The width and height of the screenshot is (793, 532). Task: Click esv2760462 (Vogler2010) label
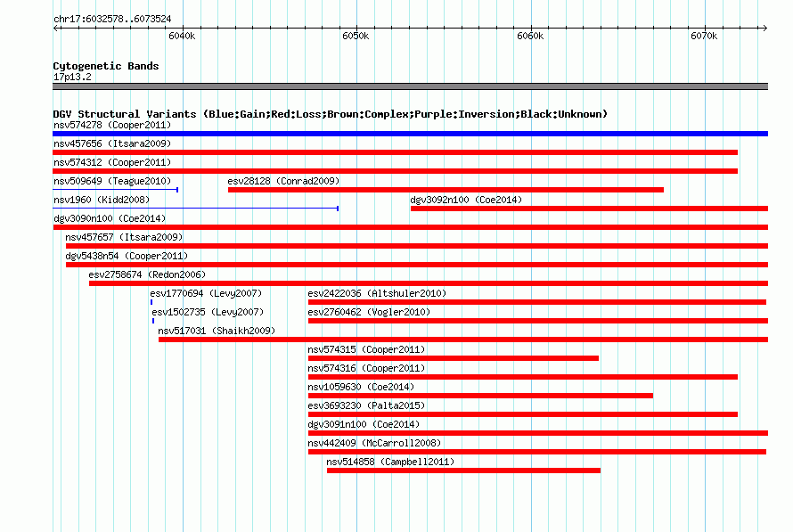pyautogui.click(x=369, y=312)
